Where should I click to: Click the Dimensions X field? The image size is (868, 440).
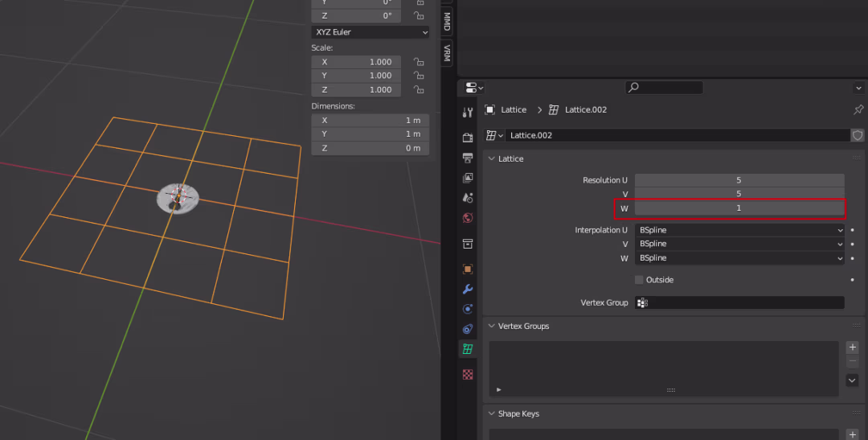(x=371, y=120)
